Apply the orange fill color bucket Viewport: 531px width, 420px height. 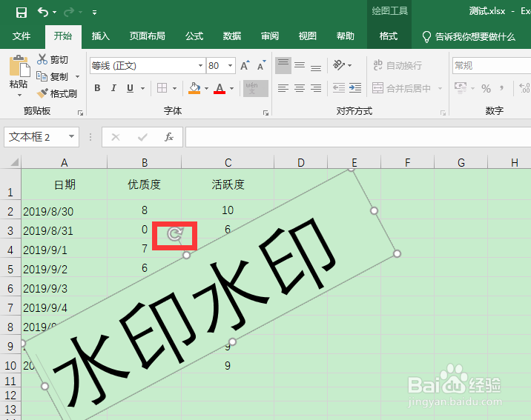tap(194, 88)
